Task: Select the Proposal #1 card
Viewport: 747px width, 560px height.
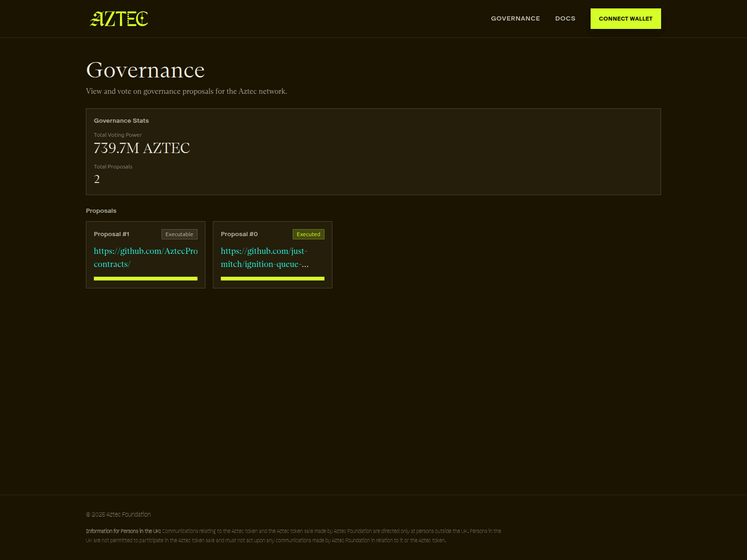Action: tap(146, 254)
